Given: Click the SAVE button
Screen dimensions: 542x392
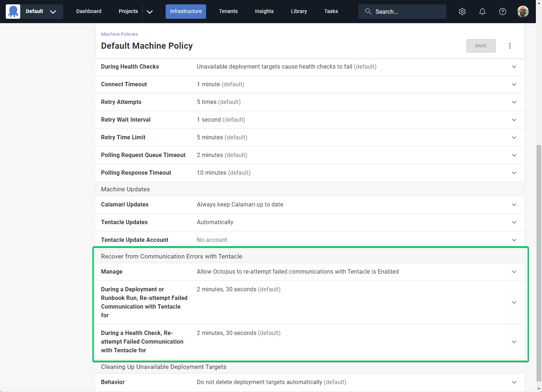Looking at the screenshot, I should click(x=481, y=46).
